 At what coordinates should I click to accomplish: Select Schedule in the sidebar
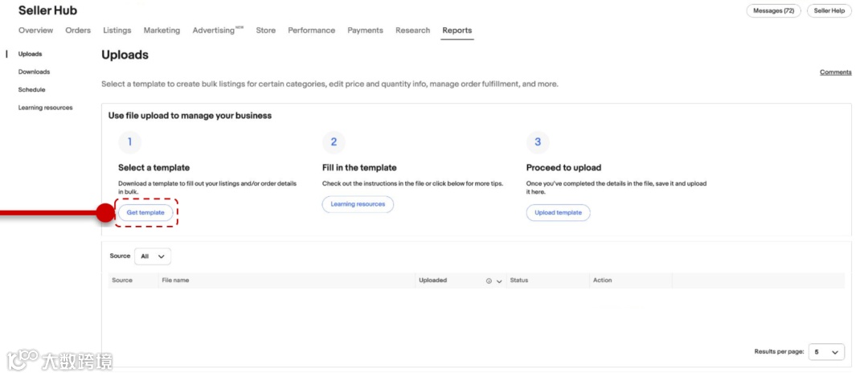pyautogui.click(x=32, y=90)
